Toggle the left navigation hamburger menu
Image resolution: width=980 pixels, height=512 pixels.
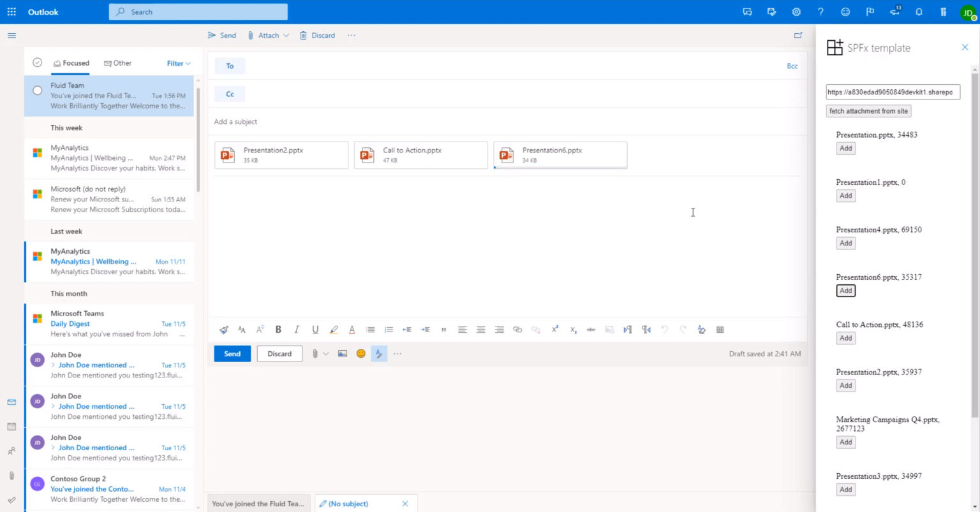pos(11,36)
